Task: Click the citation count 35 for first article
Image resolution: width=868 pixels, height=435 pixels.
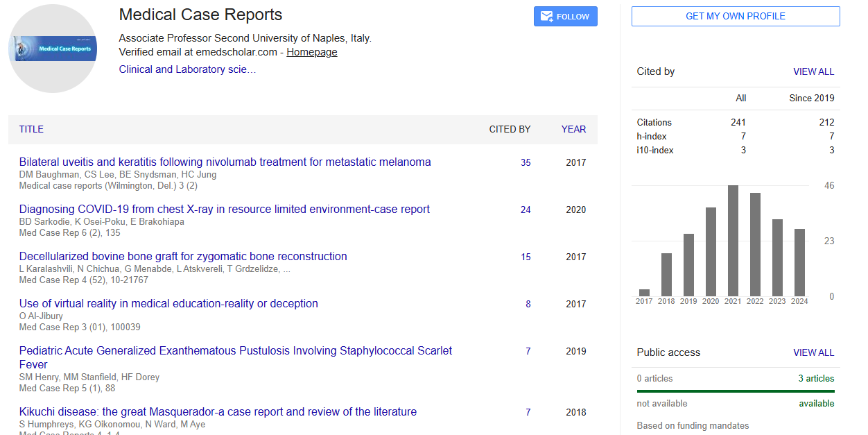Action: (526, 162)
